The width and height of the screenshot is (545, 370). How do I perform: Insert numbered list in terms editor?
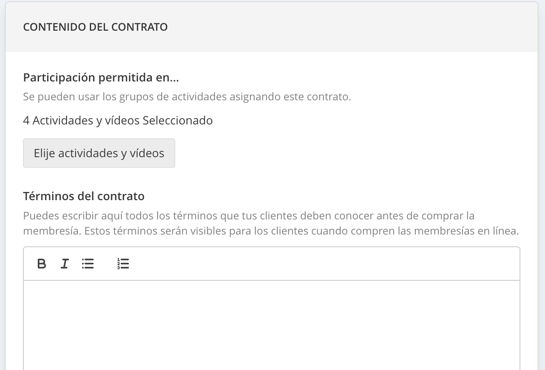[123, 264]
